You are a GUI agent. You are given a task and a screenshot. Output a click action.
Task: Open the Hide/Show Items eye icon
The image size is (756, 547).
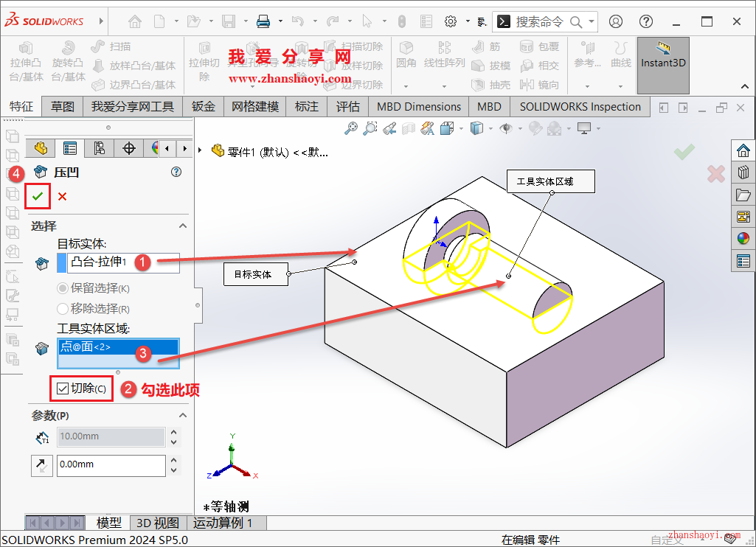pyautogui.click(x=505, y=128)
